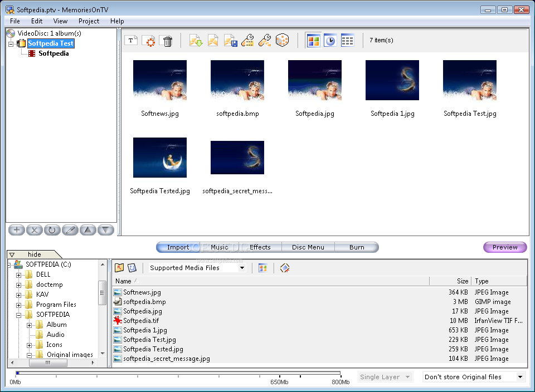This screenshot has width=535, height=392.
Task: Open the Edit menu
Action: point(37,21)
